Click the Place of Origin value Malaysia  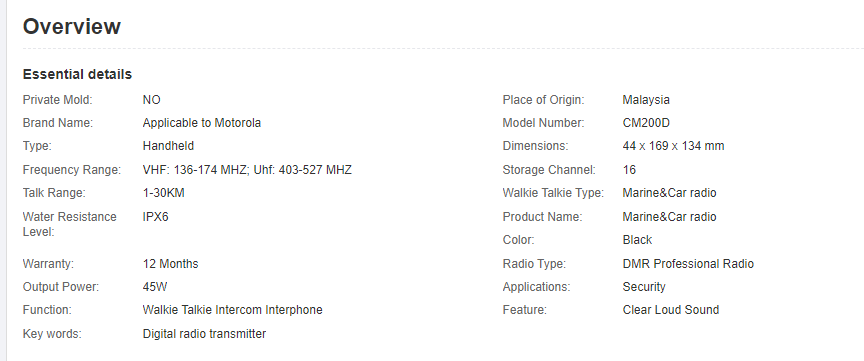646,100
